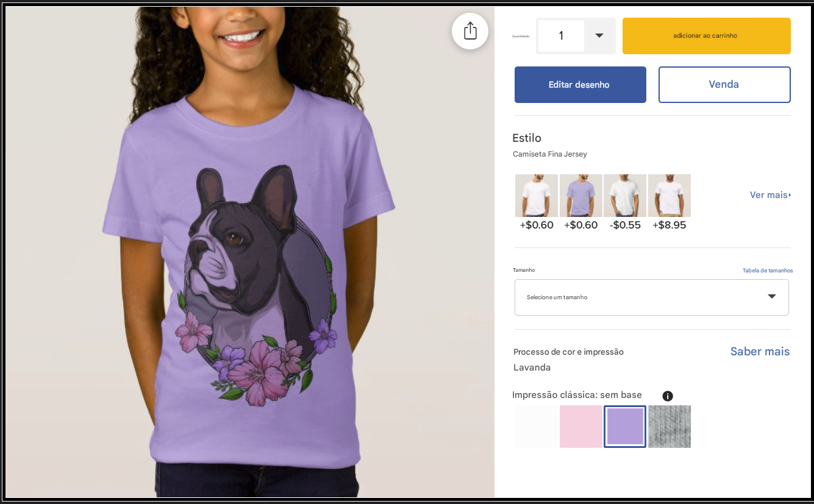Viewport: 814px width, 504px height.
Task: Open the Tabela de tamanhos link
Action: click(768, 271)
